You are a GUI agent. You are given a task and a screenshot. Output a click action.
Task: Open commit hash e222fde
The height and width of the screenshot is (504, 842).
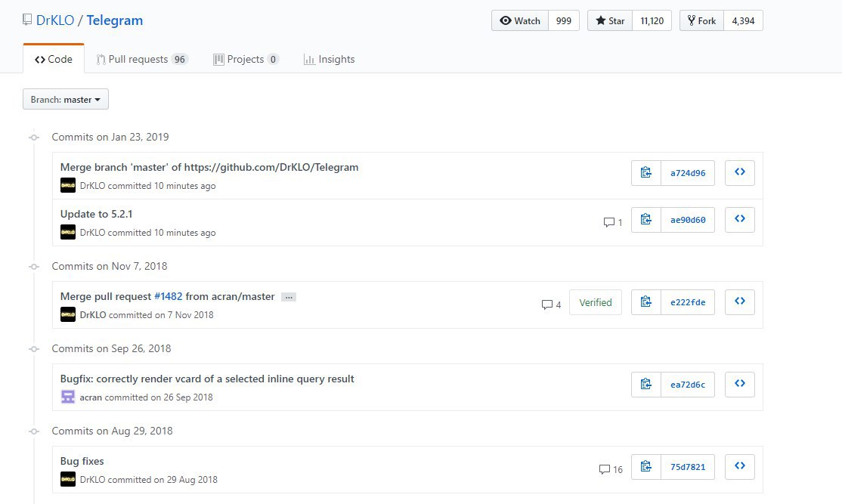(x=688, y=302)
